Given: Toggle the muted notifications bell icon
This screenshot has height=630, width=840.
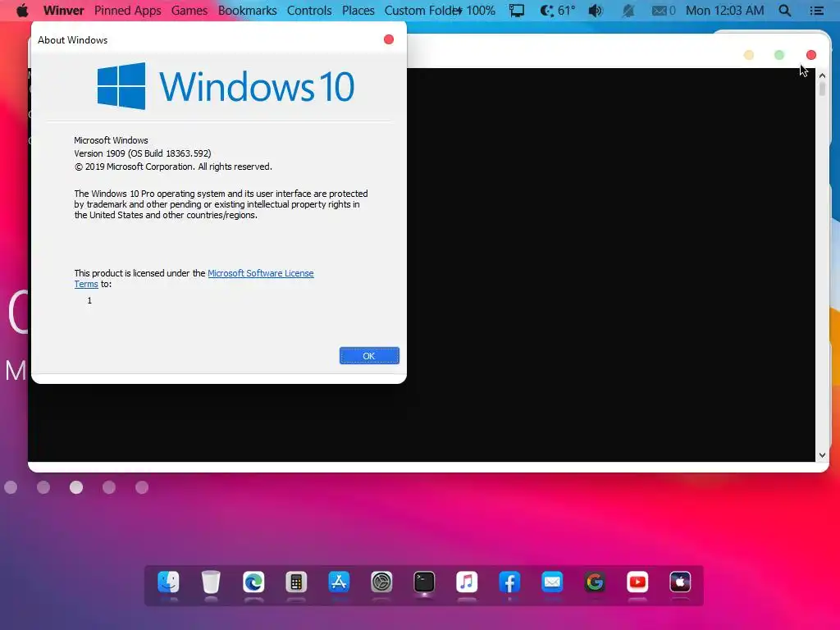Looking at the screenshot, I should tap(628, 10).
